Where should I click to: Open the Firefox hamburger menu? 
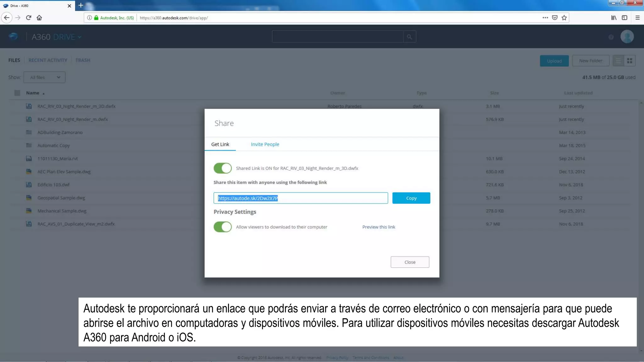(637, 18)
